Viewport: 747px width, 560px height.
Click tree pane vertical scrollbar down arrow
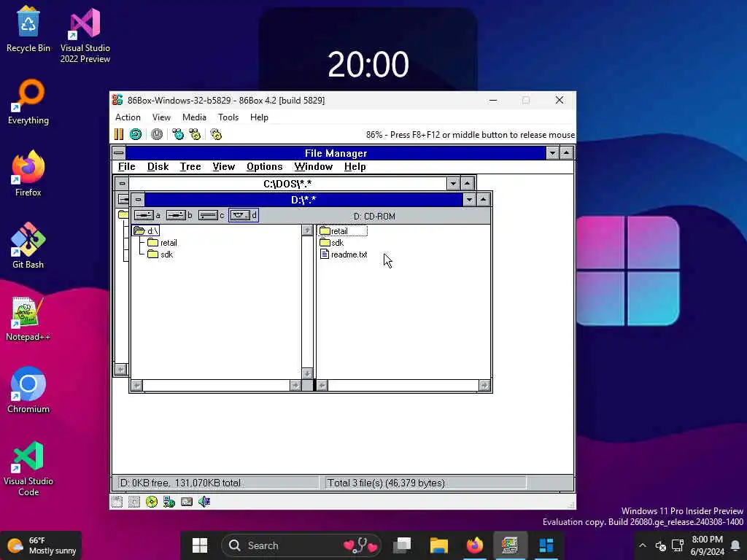point(307,373)
